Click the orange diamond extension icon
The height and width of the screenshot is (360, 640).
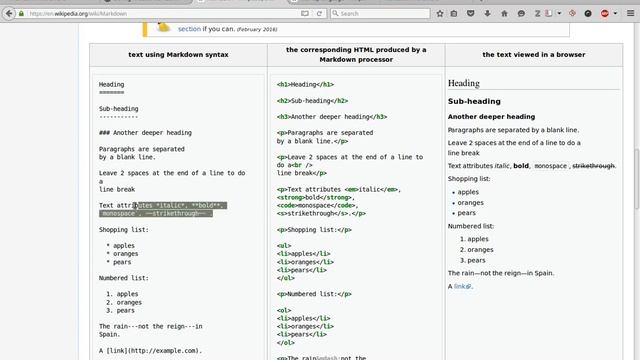[572, 13]
